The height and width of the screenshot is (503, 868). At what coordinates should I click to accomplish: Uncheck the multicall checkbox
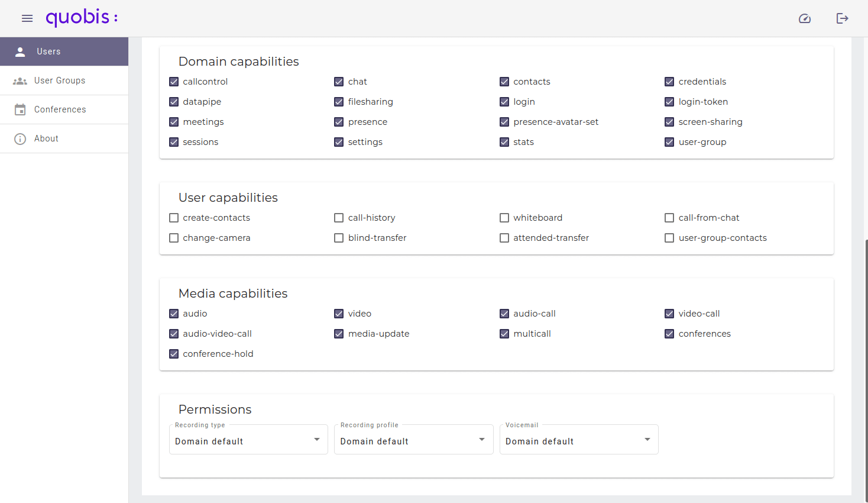tap(504, 334)
